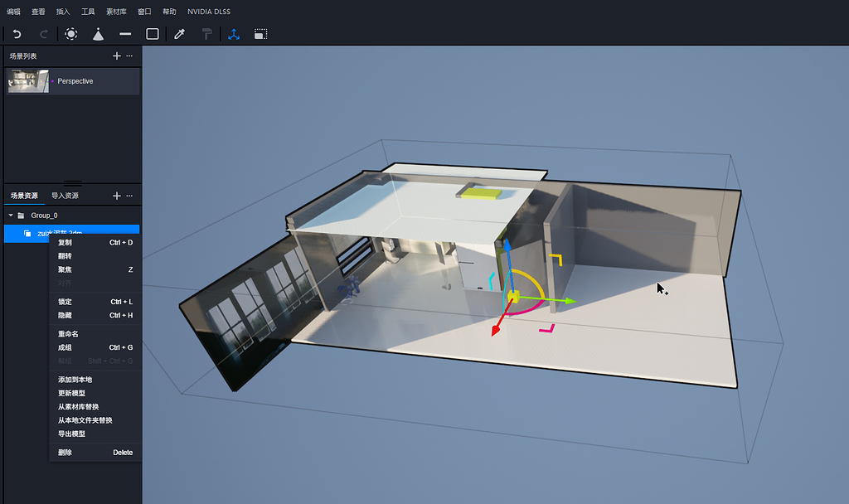Click the Undo arrow in the toolbar
This screenshot has height=504, width=849.
click(x=17, y=34)
